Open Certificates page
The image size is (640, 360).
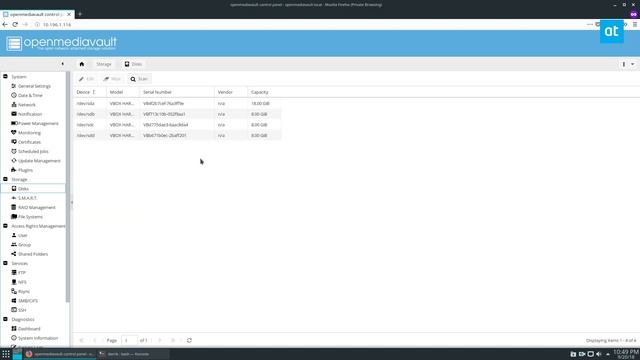pyautogui.click(x=29, y=142)
